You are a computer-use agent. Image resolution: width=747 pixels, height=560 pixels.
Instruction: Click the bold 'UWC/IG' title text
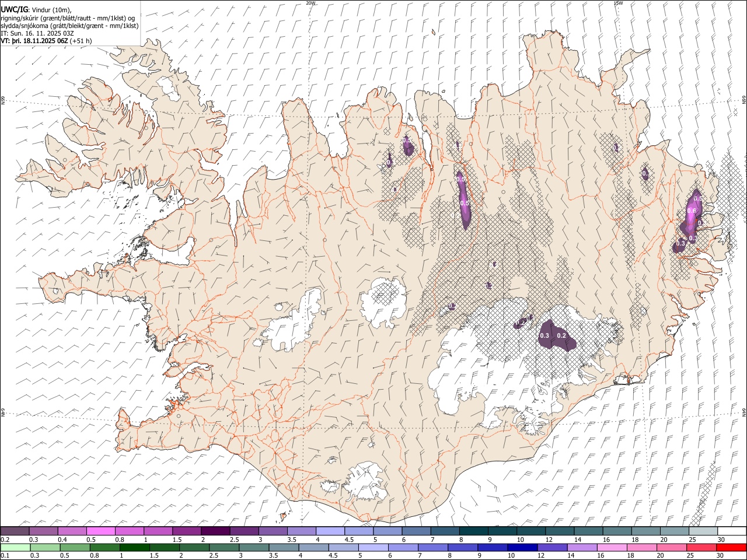14,9
